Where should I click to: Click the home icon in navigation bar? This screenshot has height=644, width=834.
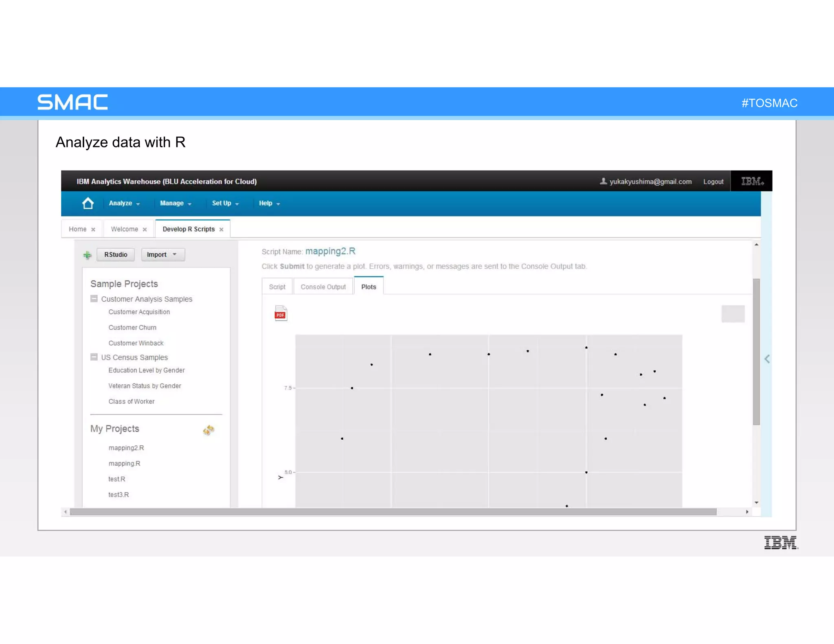88,203
